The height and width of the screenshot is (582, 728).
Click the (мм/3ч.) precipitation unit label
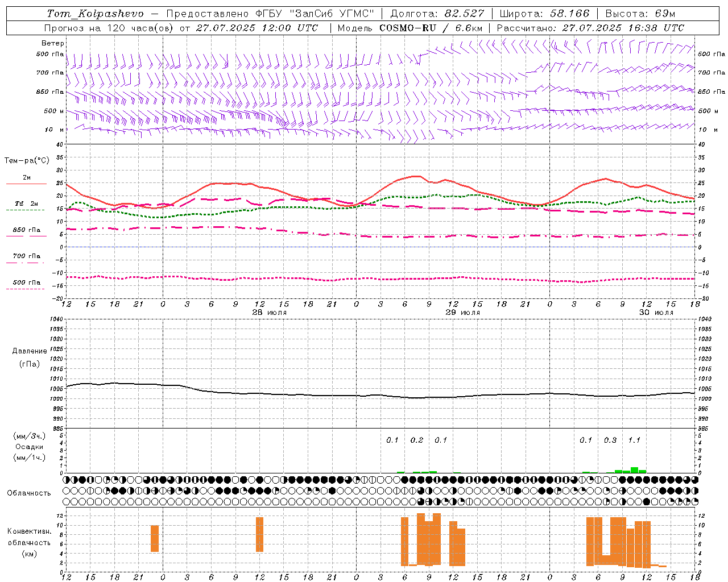29,436
